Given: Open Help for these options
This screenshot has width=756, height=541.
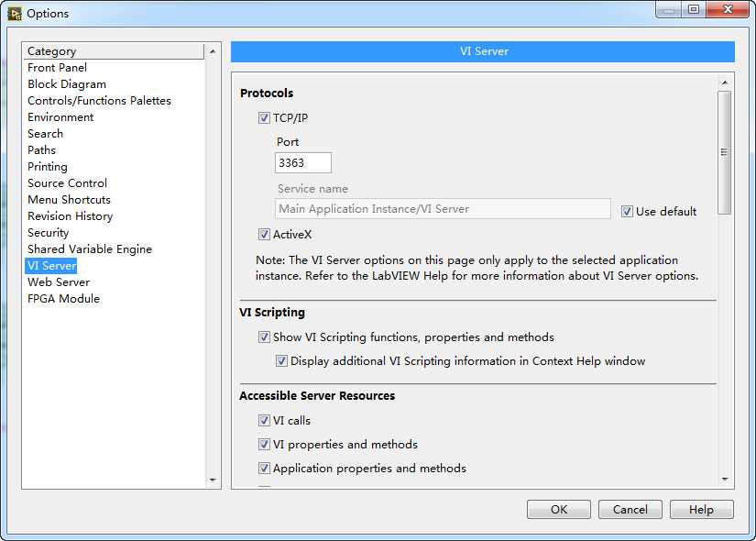Looking at the screenshot, I should [702, 510].
